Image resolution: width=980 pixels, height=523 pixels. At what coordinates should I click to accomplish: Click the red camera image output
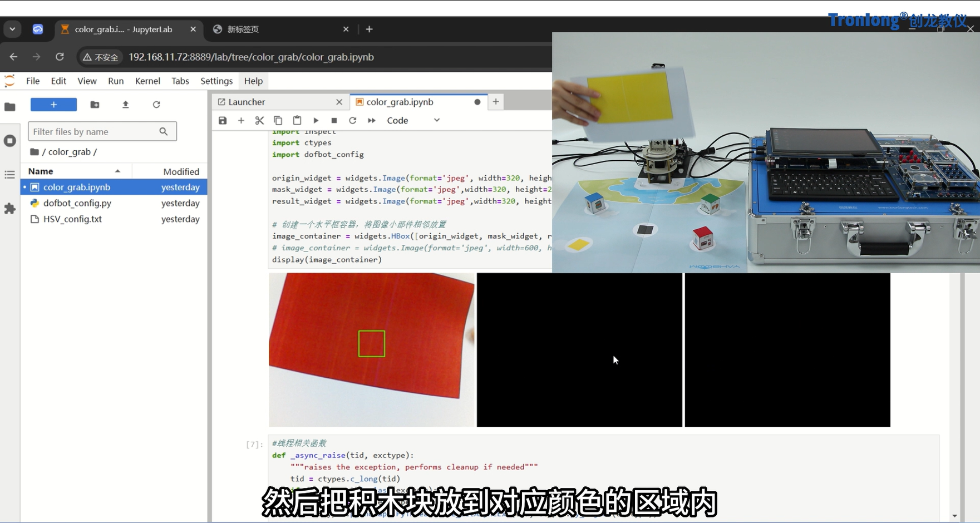click(x=372, y=350)
